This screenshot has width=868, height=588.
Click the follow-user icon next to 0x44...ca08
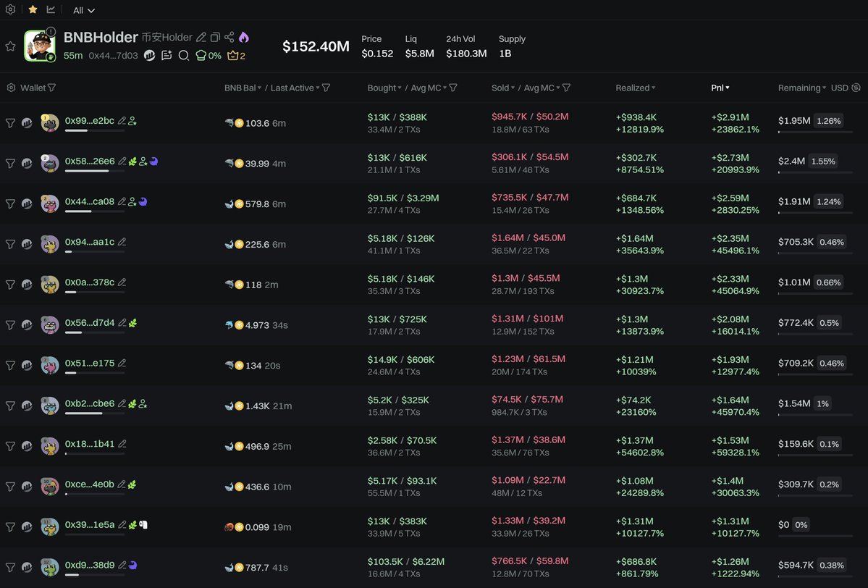(x=132, y=202)
